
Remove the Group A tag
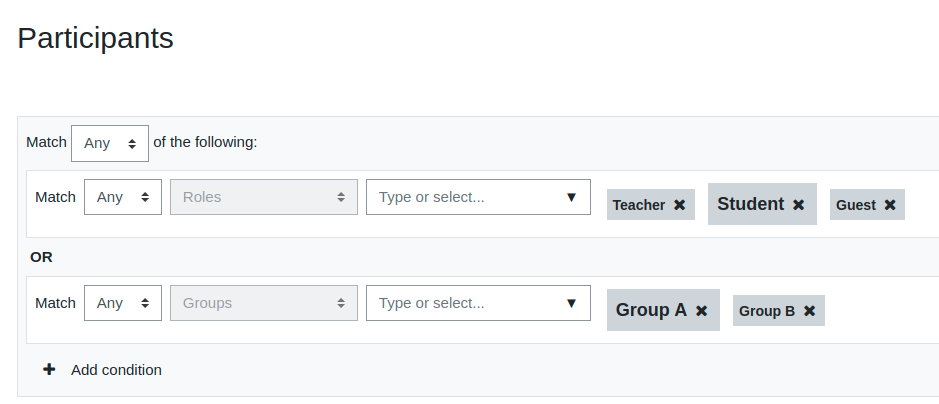701,311
